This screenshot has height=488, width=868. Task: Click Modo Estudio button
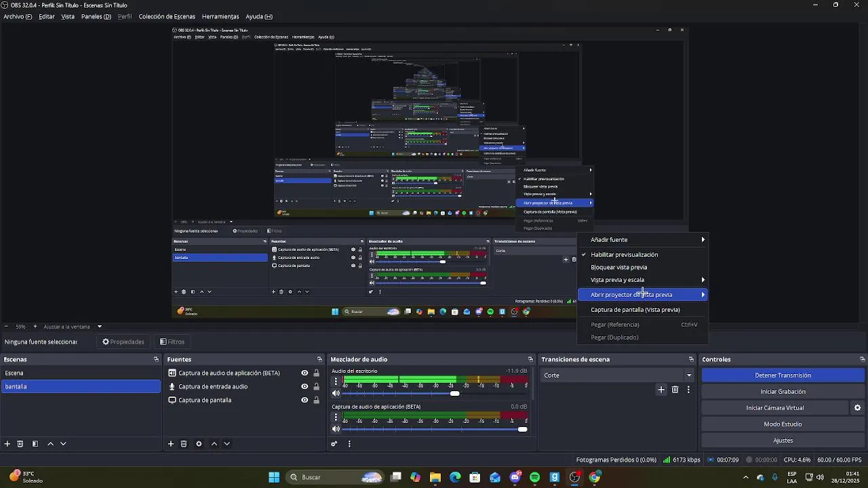point(783,424)
